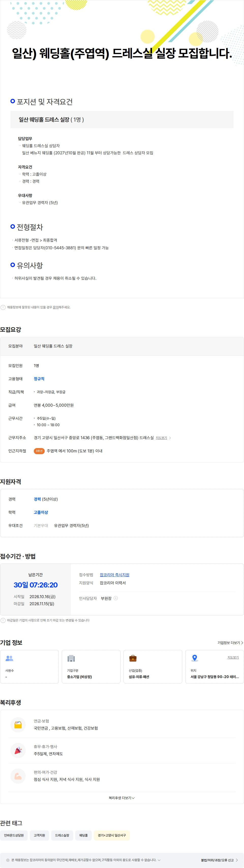Click the 연봉 4,000~5,000만원 salary text
This screenshot has height=868, width=244.
(54, 405)
